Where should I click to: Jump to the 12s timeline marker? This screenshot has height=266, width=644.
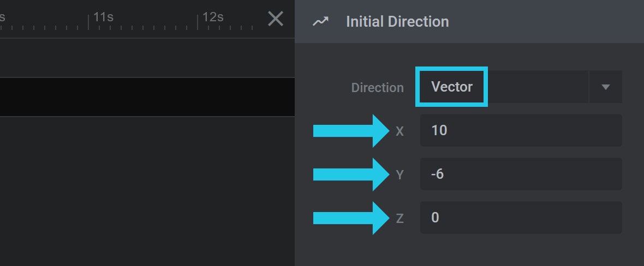click(x=213, y=17)
